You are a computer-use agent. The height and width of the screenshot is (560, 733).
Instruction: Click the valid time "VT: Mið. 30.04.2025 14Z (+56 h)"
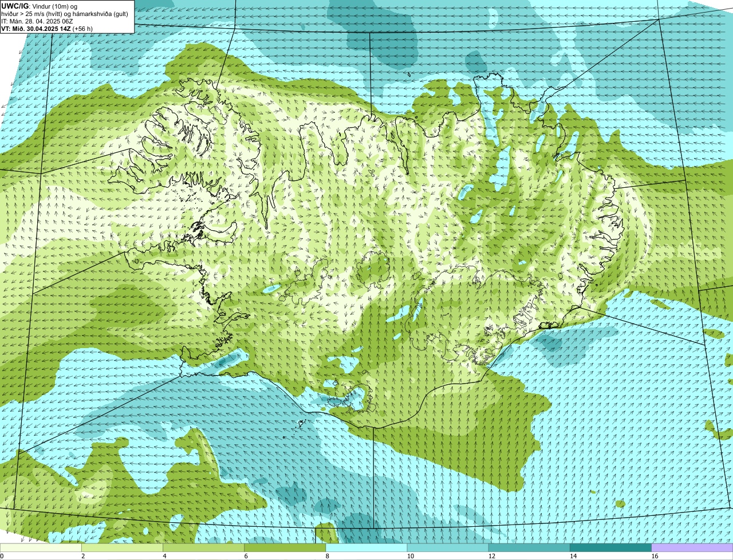coord(47,28)
